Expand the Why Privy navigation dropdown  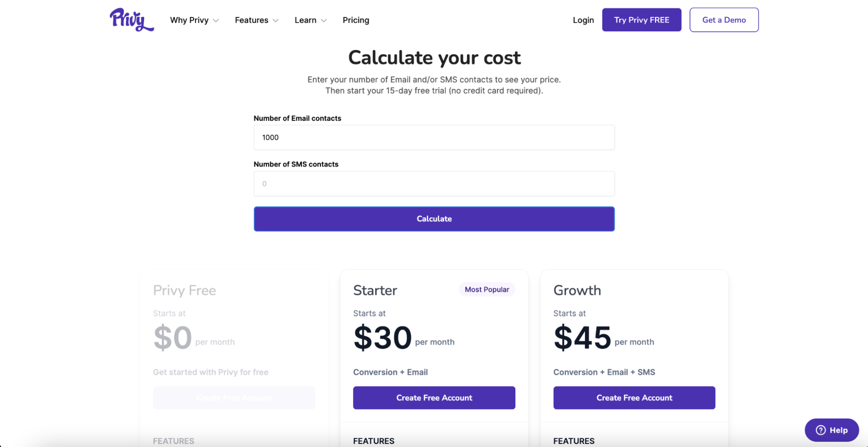click(189, 20)
